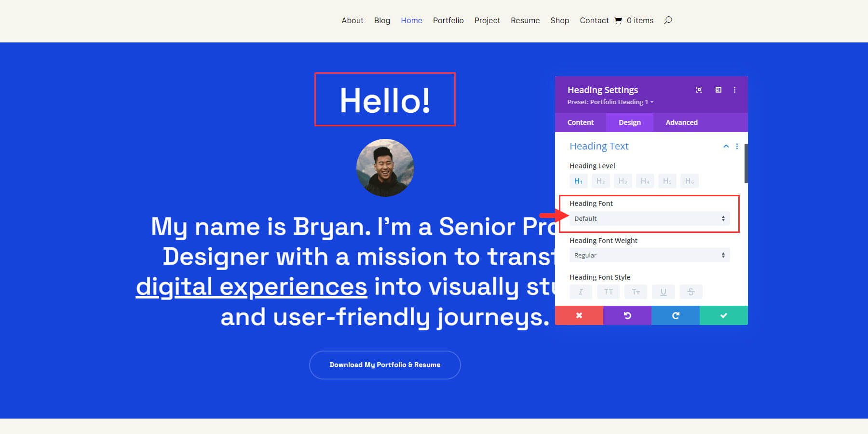The image size is (868, 434).
Task: Redo the reverted change
Action: coord(675,315)
